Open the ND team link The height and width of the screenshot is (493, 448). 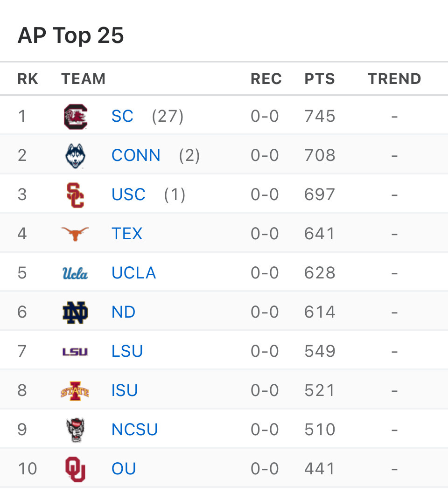pyautogui.click(x=123, y=312)
